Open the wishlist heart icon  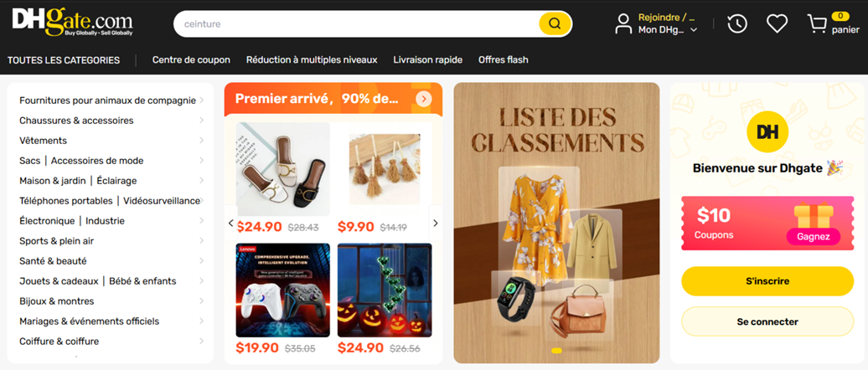pyautogui.click(x=777, y=23)
